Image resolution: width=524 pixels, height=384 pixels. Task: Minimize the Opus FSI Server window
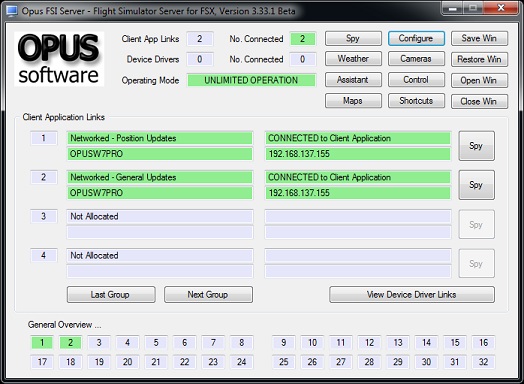(453, 8)
